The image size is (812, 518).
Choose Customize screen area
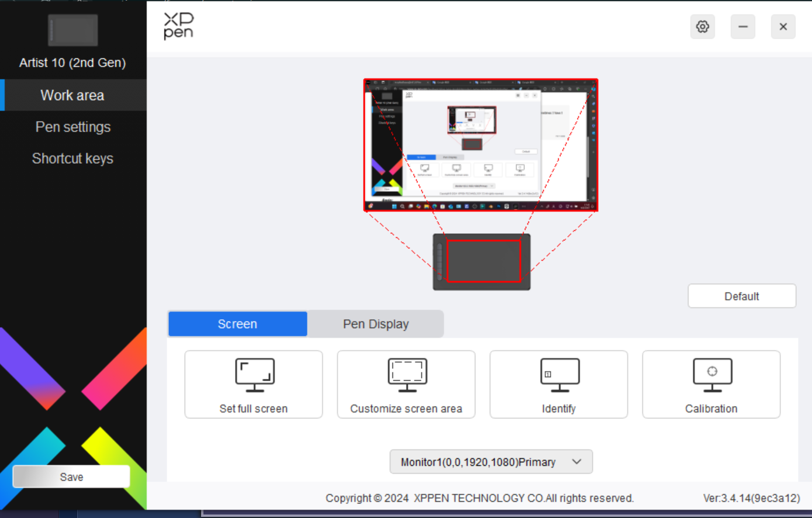point(406,384)
